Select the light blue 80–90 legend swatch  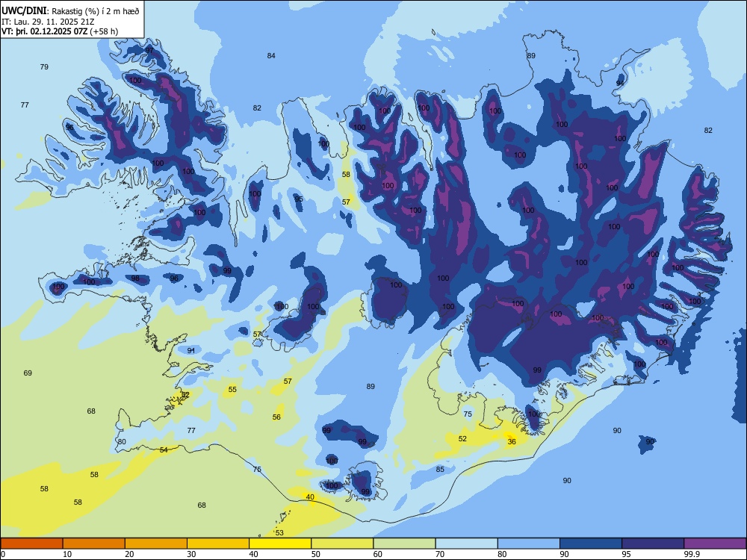(529, 544)
